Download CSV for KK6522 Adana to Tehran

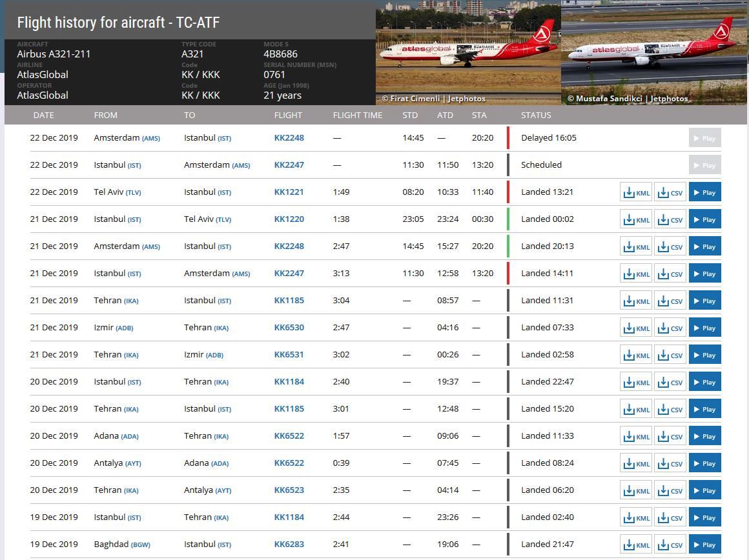coord(670,436)
